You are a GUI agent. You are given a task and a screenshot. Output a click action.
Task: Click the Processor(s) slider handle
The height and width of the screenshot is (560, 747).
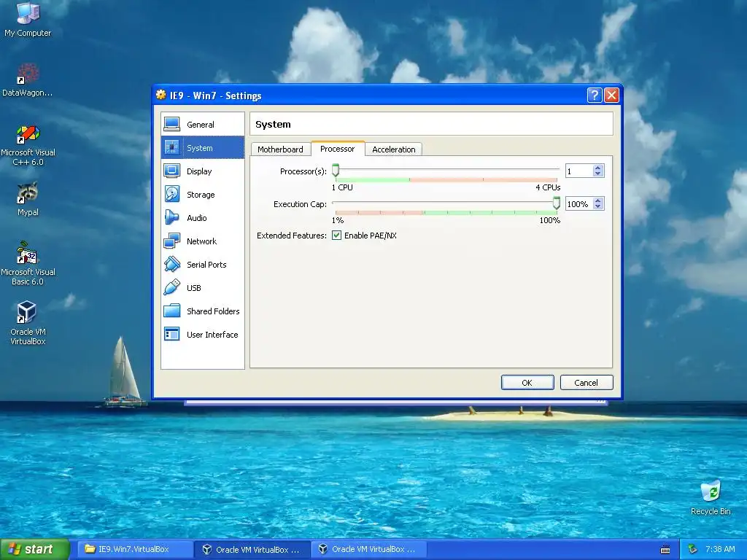pyautogui.click(x=336, y=171)
